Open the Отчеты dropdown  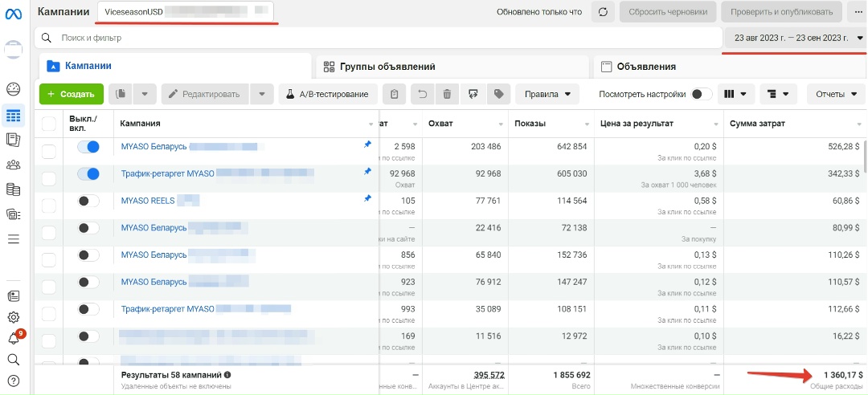tap(836, 94)
